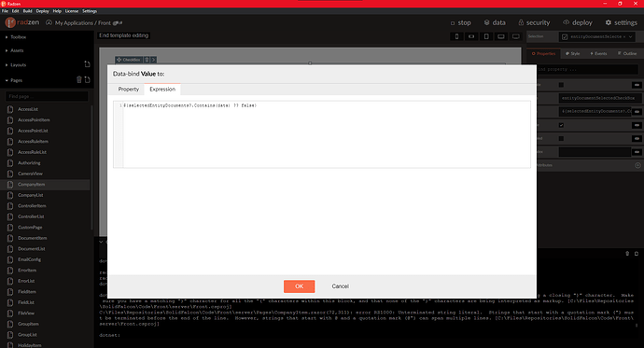Screen dimensions: 644x348
Task: Click data-bind button beside empty field
Action: [x=637, y=152]
